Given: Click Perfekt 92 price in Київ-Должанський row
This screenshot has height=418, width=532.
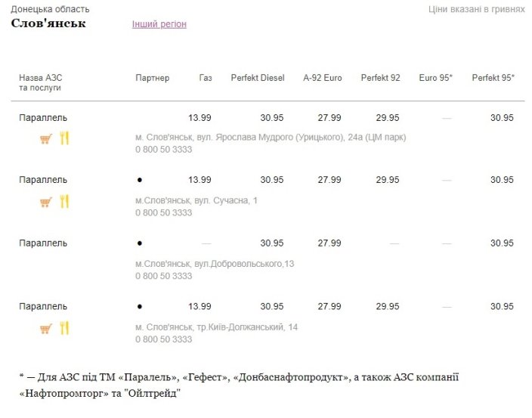Looking at the screenshot, I should point(388,306).
